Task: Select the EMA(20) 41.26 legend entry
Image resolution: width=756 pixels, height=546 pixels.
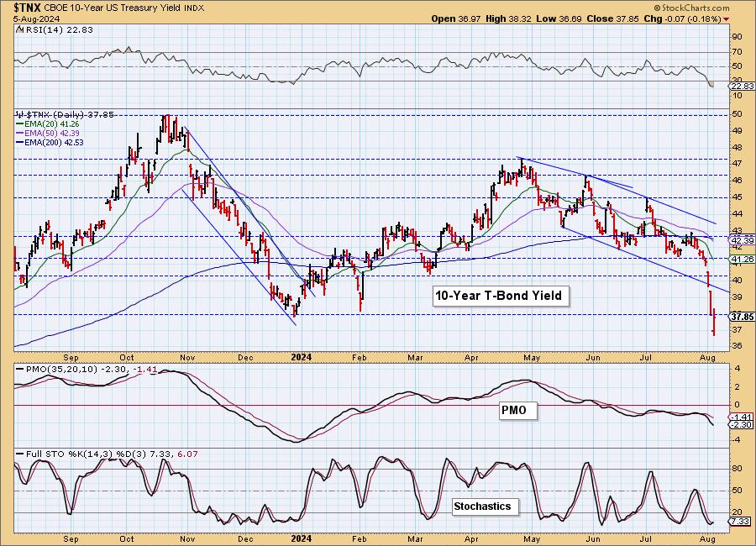Action: [48, 124]
